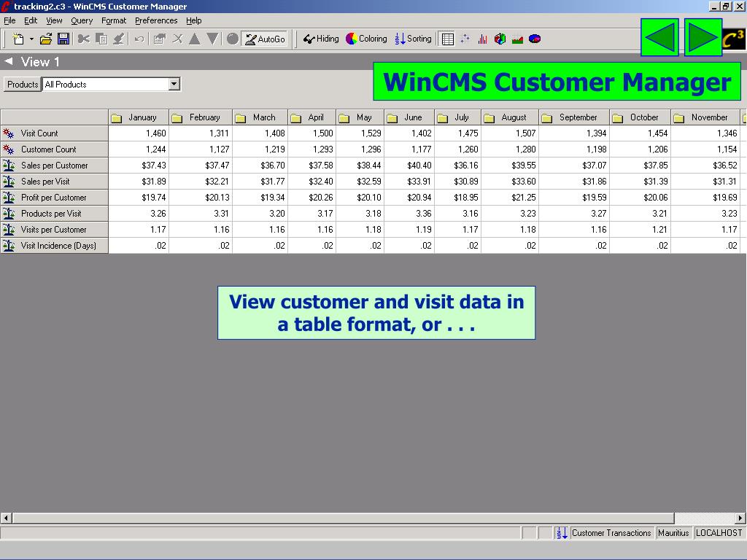
Task: Open a file using folder icon
Action: tap(46, 39)
